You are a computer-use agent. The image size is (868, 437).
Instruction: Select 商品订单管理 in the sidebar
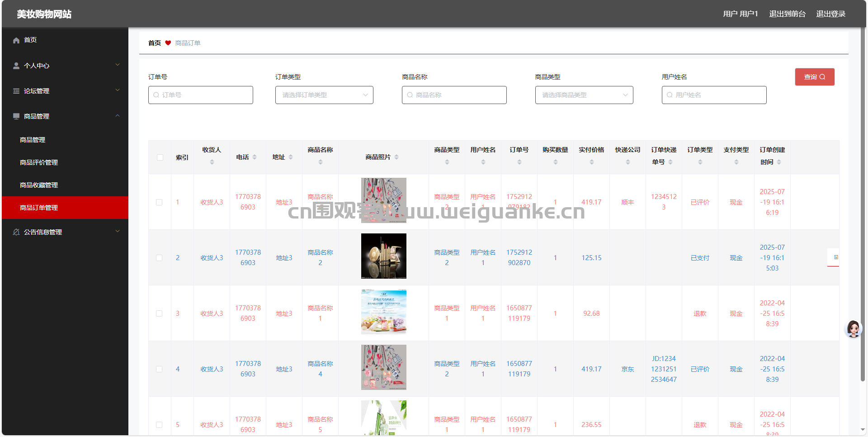coord(65,208)
